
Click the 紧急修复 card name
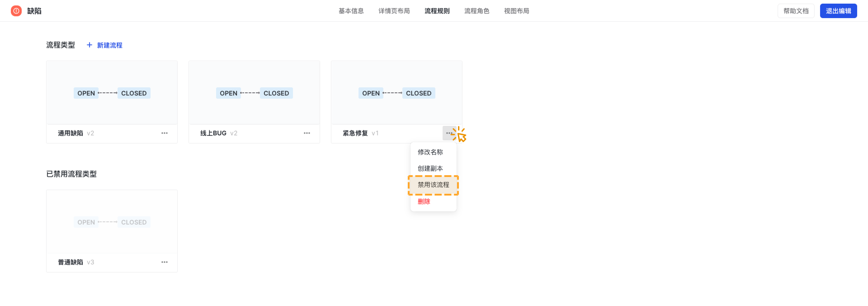(355, 133)
